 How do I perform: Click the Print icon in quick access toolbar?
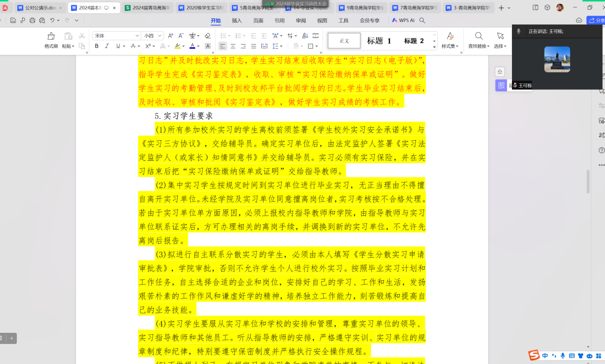pos(32,20)
